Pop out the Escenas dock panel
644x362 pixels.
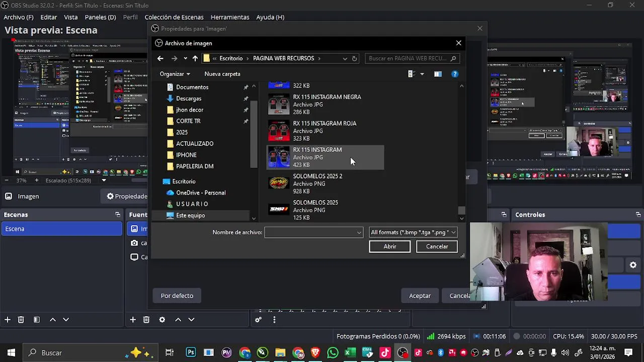(118, 215)
